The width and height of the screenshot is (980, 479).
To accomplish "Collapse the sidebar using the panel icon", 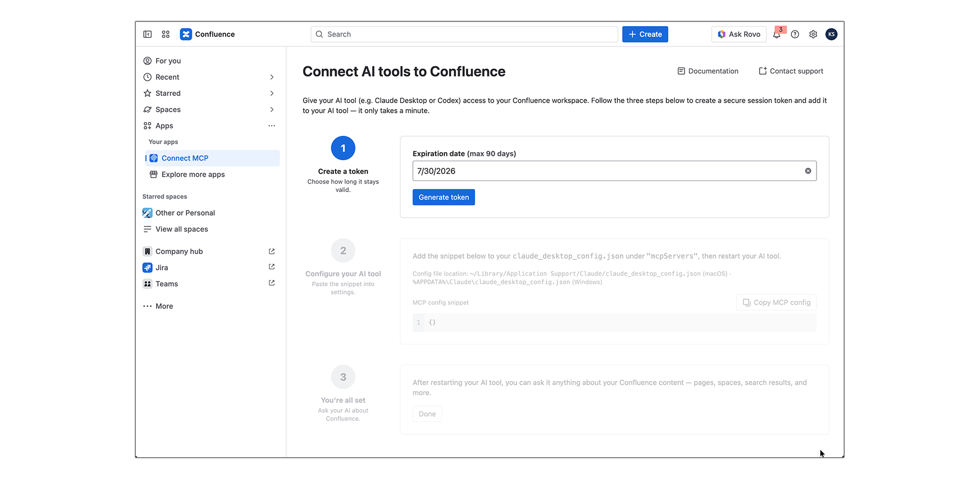I will (x=148, y=34).
